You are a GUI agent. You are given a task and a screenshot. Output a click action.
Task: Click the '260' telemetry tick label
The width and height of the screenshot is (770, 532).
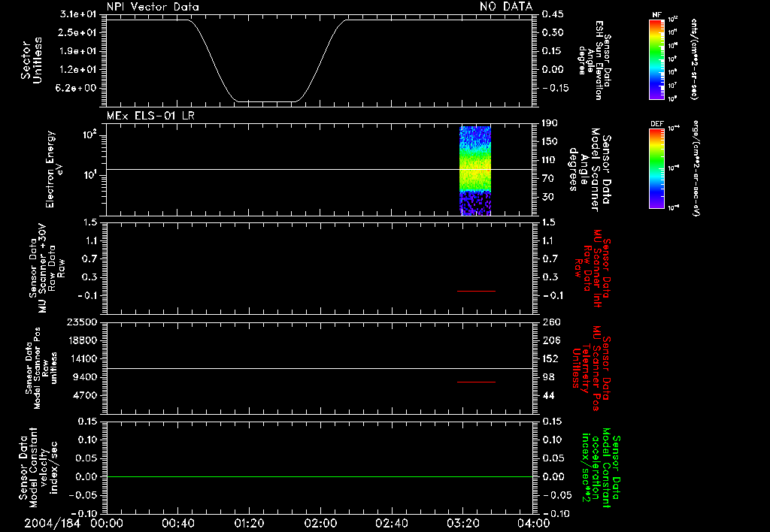point(550,322)
